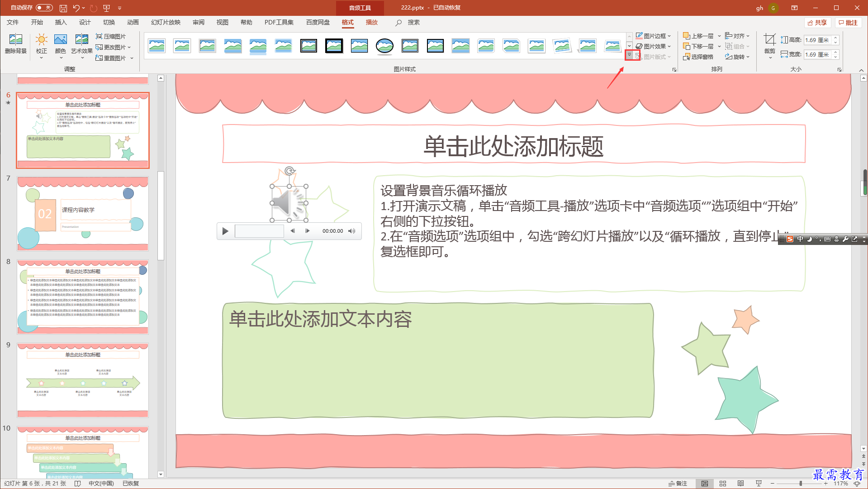Select slide 9 thumbnail
Viewport: 868px width, 489px height.
pos(83,380)
